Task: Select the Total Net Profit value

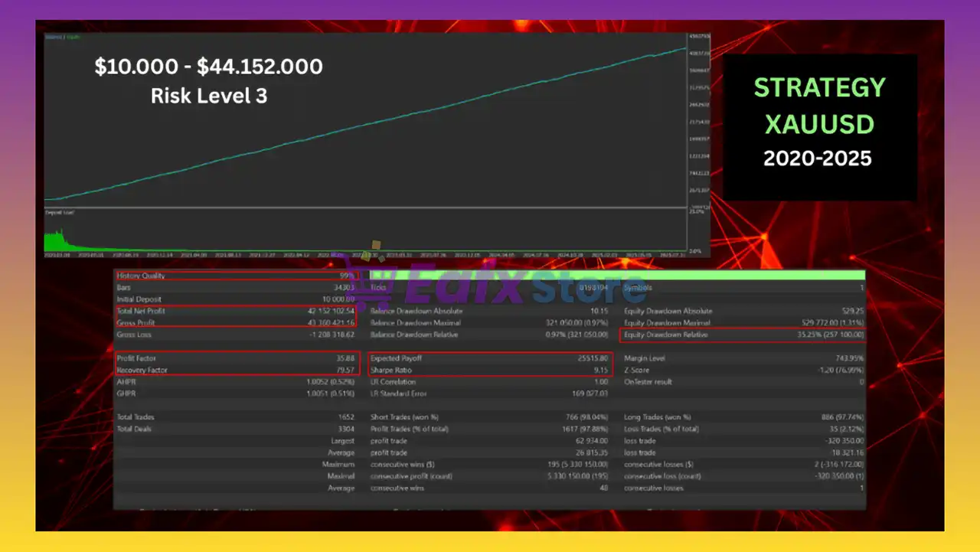Action: [327, 312]
